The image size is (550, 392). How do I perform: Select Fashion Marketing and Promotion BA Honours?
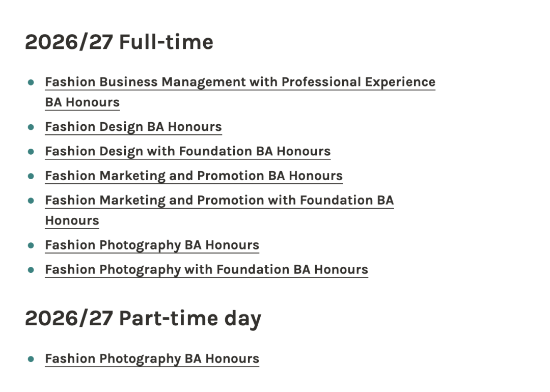tap(194, 176)
